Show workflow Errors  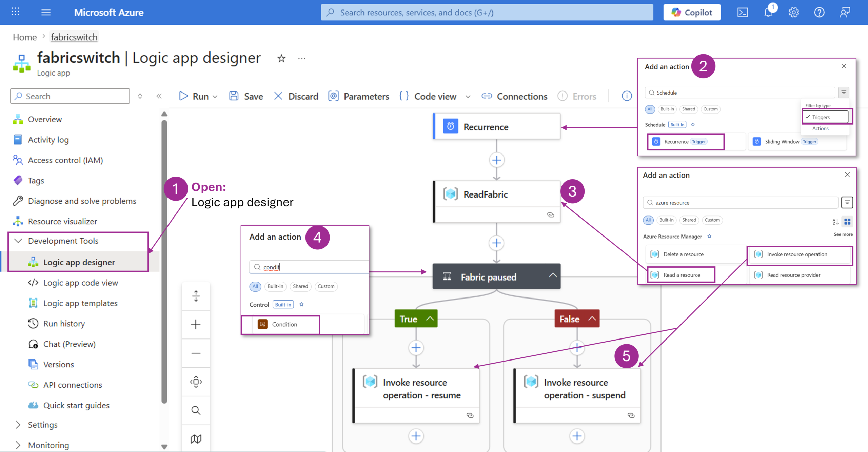click(577, 96)
